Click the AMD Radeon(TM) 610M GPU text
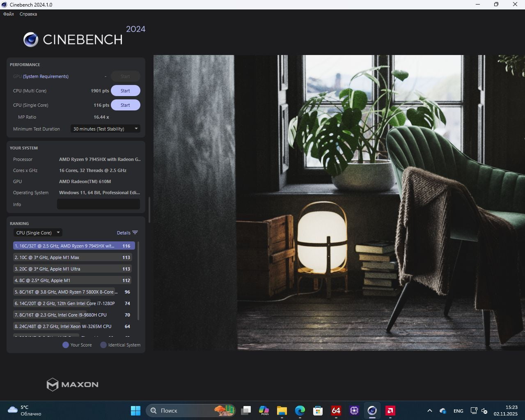Screen dimensions: 525x420 85,181
